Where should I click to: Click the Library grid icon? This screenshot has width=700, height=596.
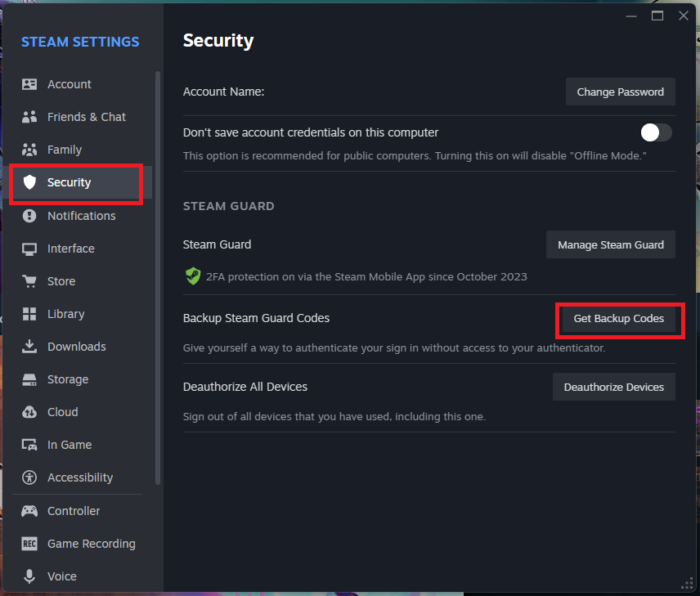[29, 314]
